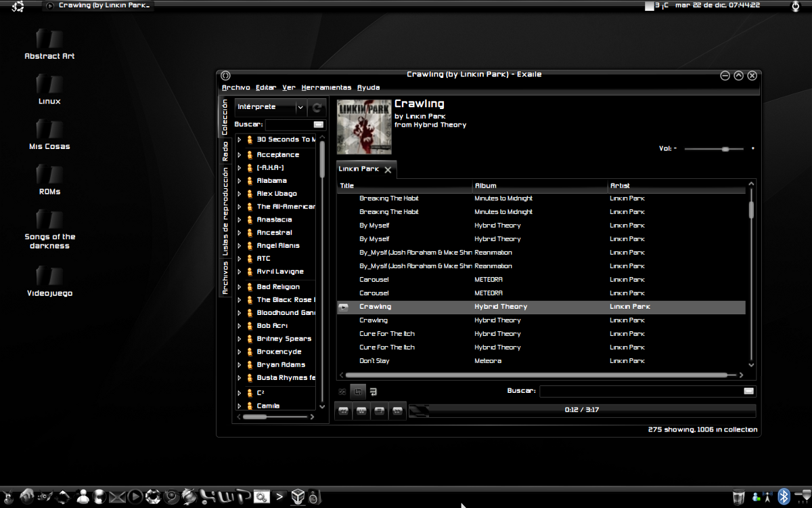Switch to the Radio side tab
Image resolution: width=812 pixels, height=508 pixels.
pyautogui.click(x=225, y=151)
